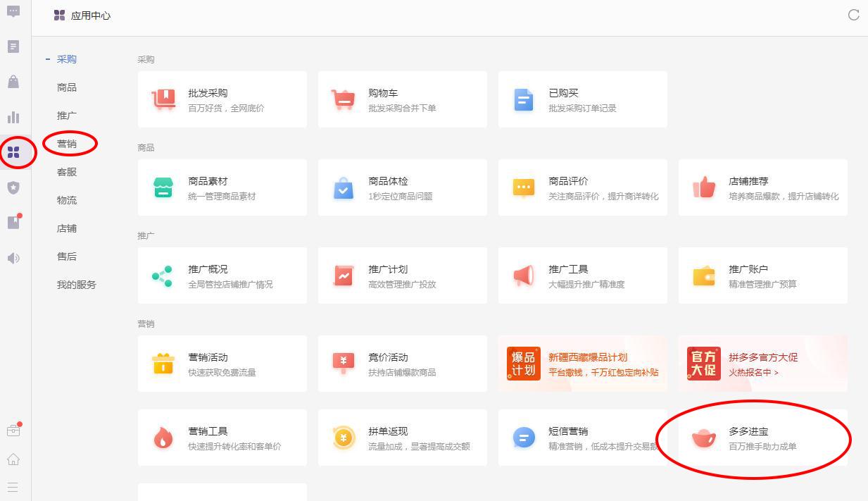Collapse the 采购 category in the left menu
Viewport: 868px width, 501px height.
pyautogui.click(x=48, y=59)
